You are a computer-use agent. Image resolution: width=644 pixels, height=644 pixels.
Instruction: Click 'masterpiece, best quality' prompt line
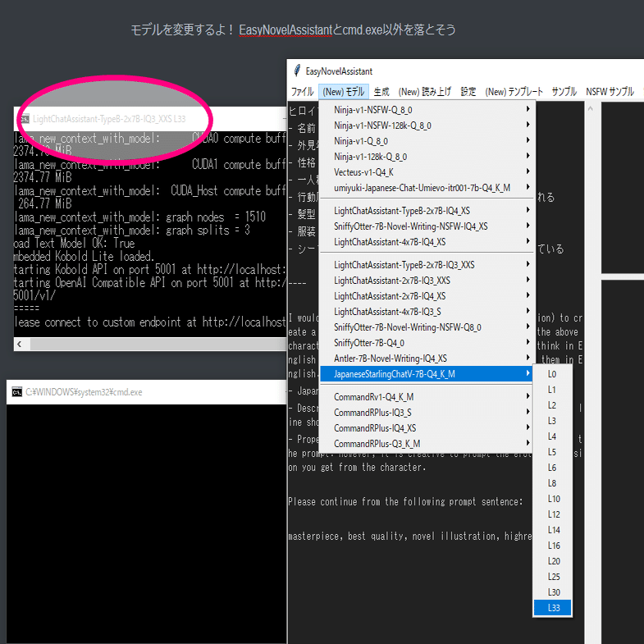410,536
